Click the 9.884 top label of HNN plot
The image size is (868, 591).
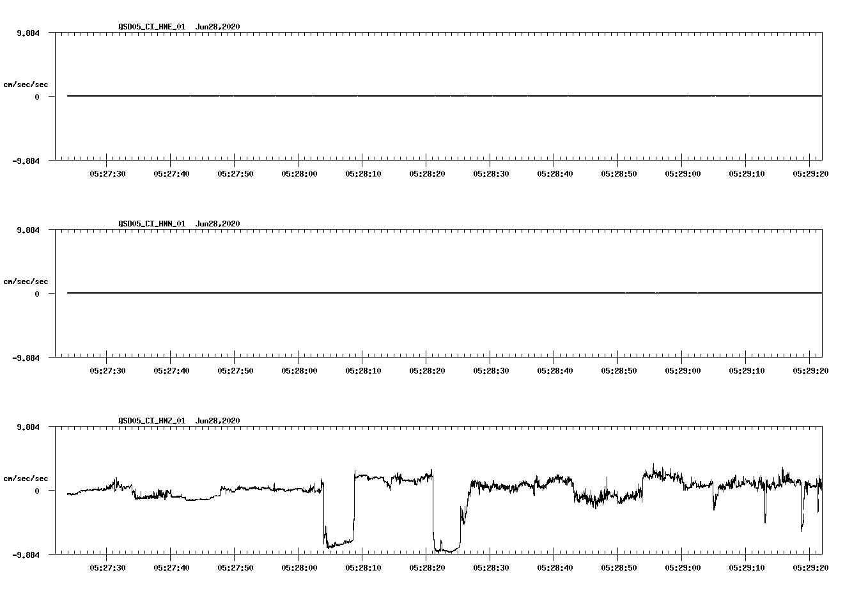click(x=27, y=230)
